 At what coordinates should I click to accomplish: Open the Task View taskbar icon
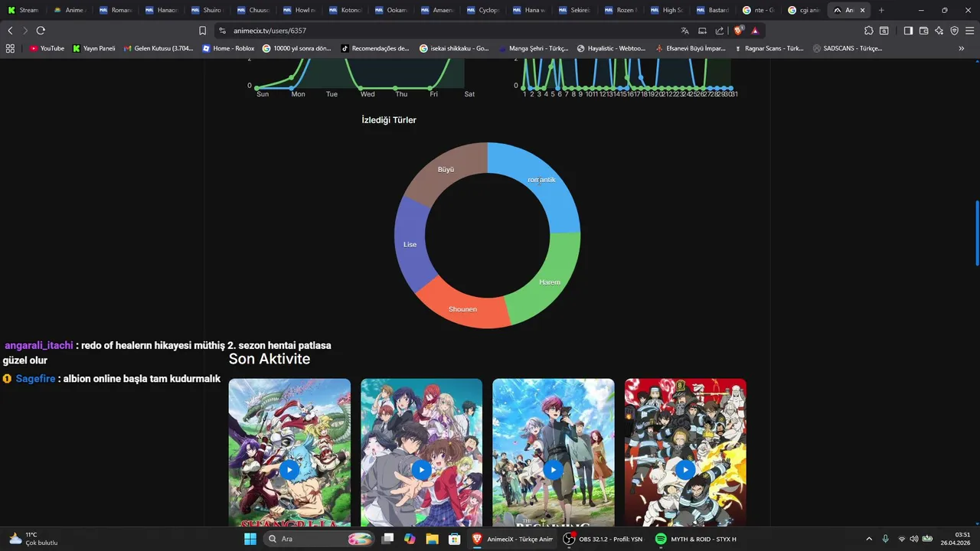point(388,539)
